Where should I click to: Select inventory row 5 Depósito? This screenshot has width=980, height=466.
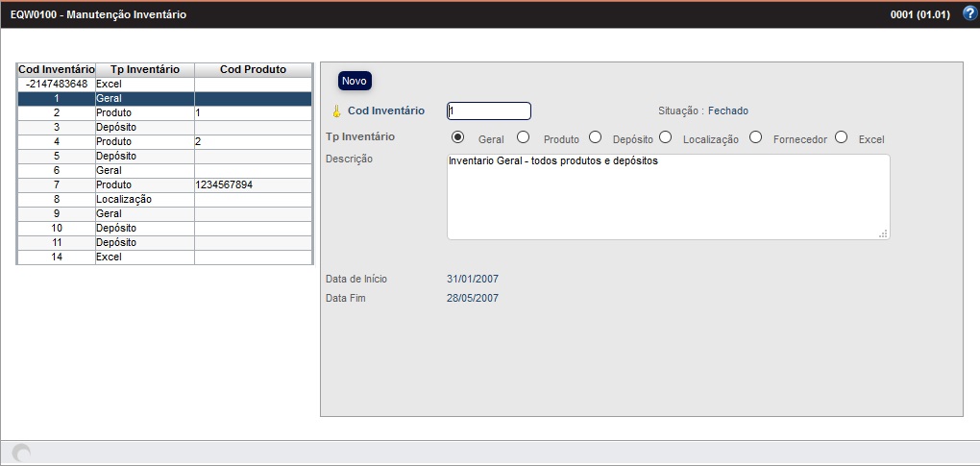click(x=164, y=157)
